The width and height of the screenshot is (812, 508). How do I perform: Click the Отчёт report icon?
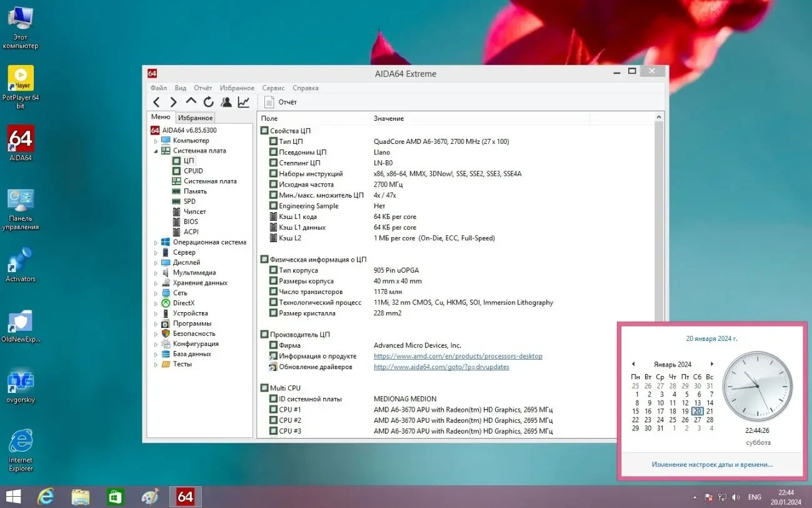coord(270,101)
